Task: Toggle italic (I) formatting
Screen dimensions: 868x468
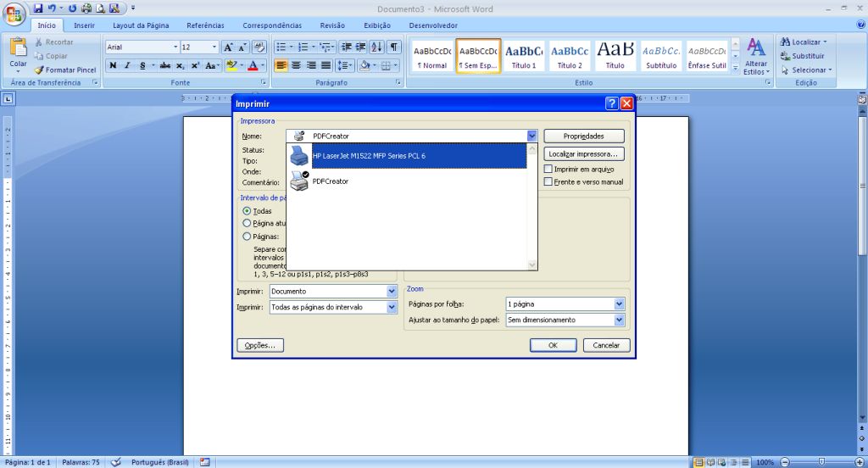Action: (127, 65)
